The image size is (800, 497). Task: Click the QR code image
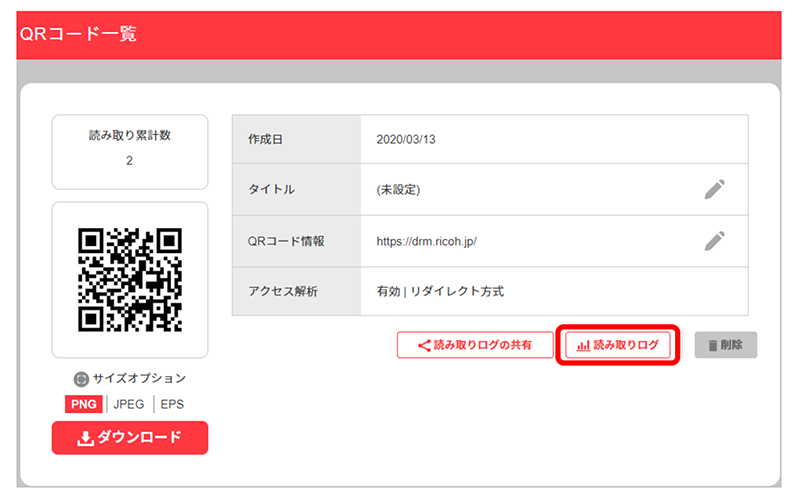[x=130, y=280]
